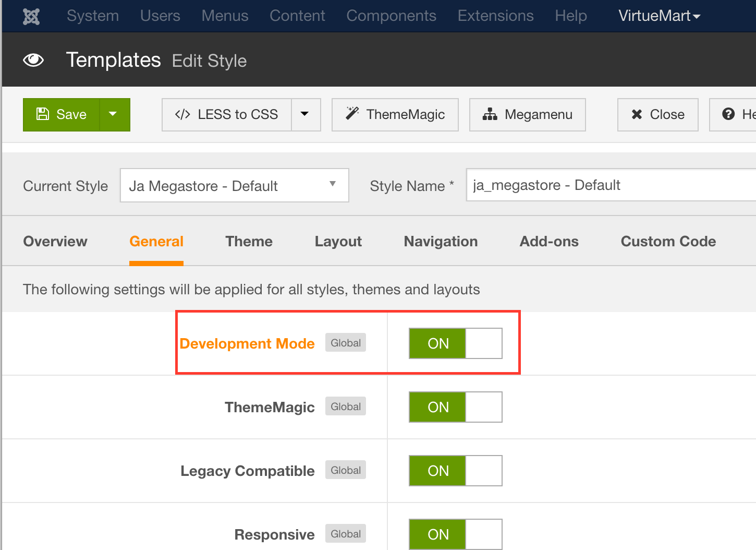Click the Templates heading text
The height and width of the screenshot is (550, 756).
[113, 60]
